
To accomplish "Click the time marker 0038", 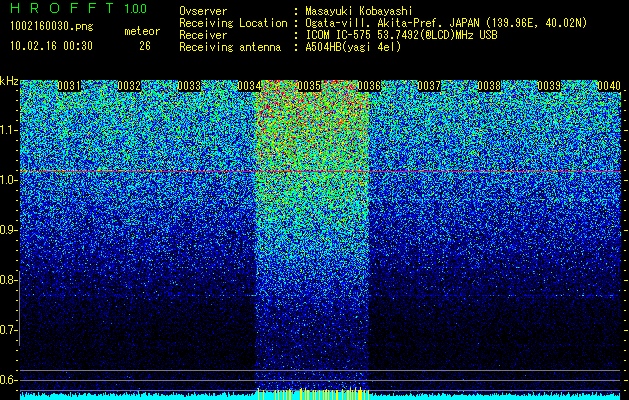I will (x=489, y=86).
